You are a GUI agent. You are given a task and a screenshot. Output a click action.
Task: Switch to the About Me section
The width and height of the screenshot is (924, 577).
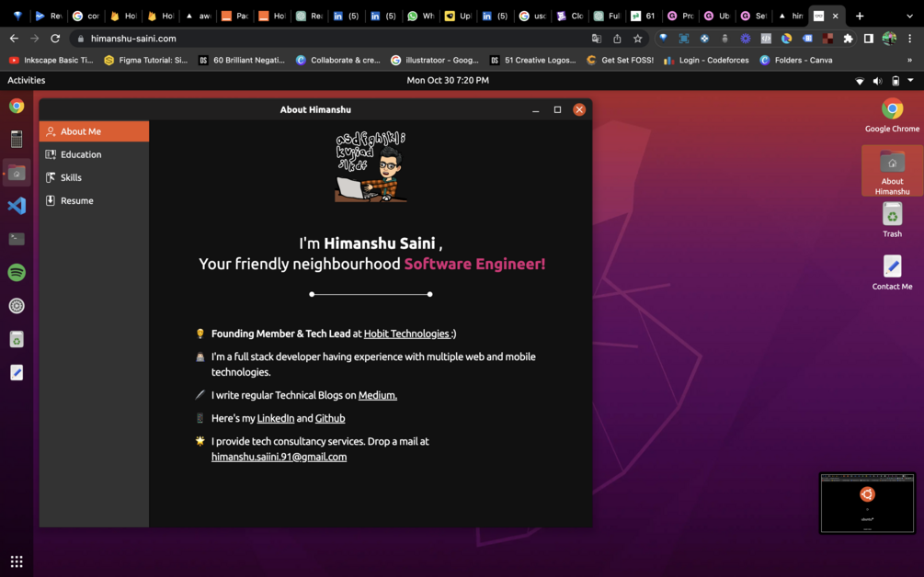(x=95, y=131)
